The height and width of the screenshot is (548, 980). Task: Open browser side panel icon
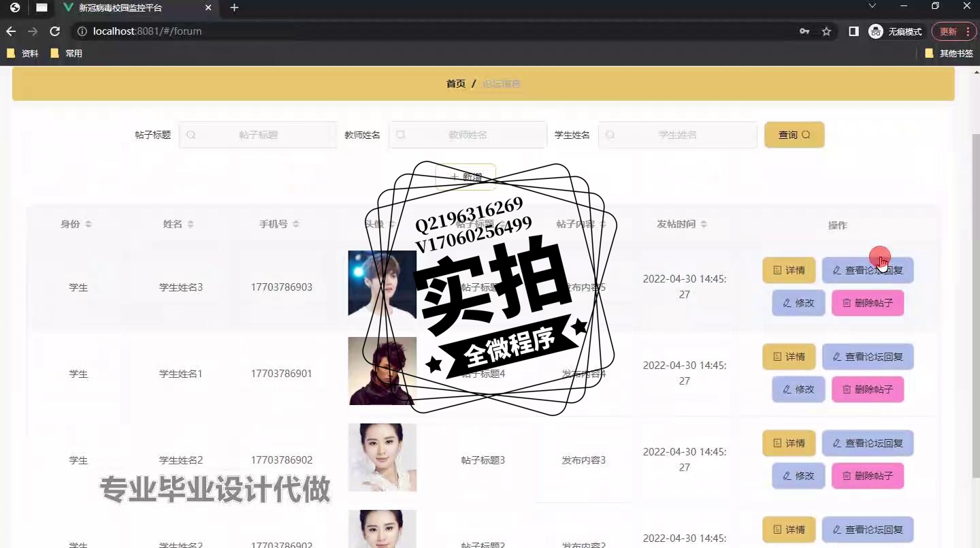click(853, 31)
